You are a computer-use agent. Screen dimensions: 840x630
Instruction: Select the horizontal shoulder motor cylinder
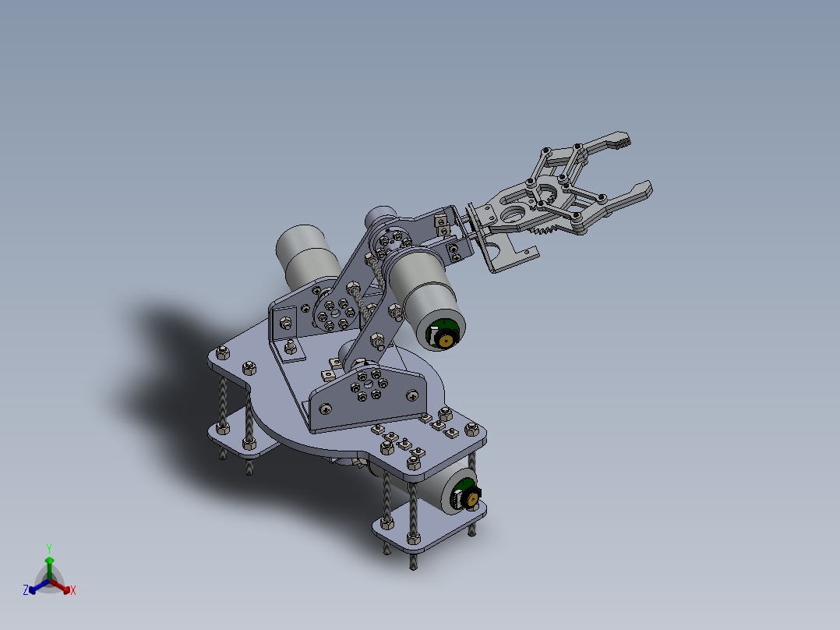point(425,288)
